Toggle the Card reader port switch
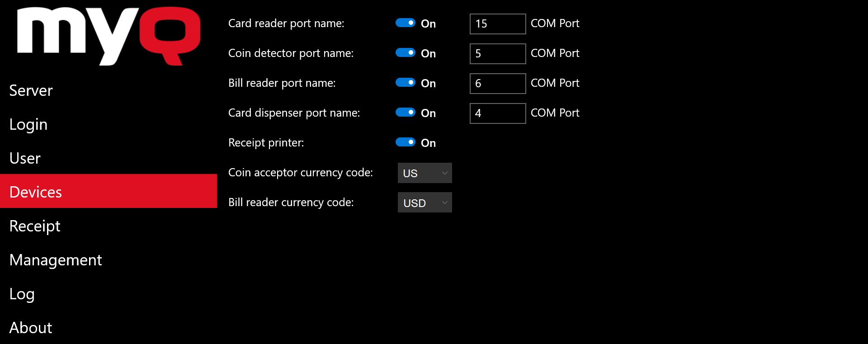 pos(406,23)
